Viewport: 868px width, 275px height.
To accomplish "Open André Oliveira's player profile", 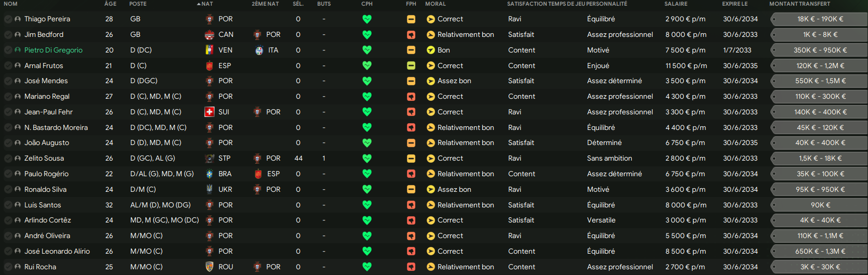I will [x=47, y=236].
